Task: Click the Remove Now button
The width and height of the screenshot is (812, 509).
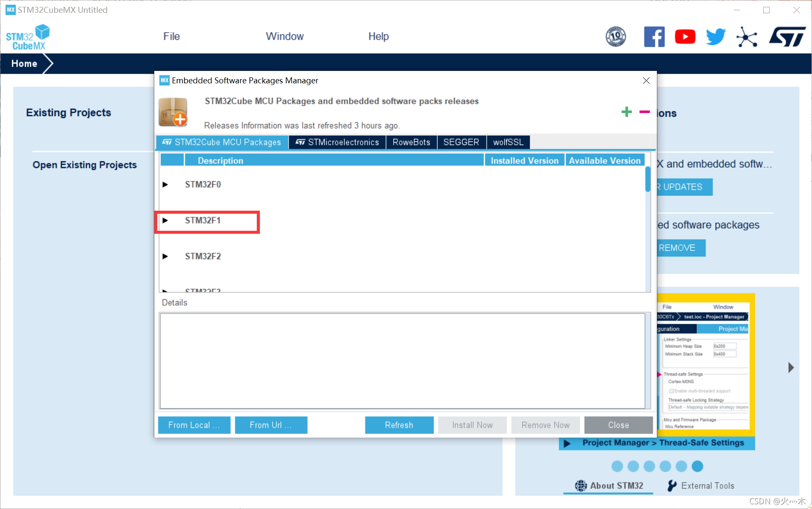Action: [546, 425]
